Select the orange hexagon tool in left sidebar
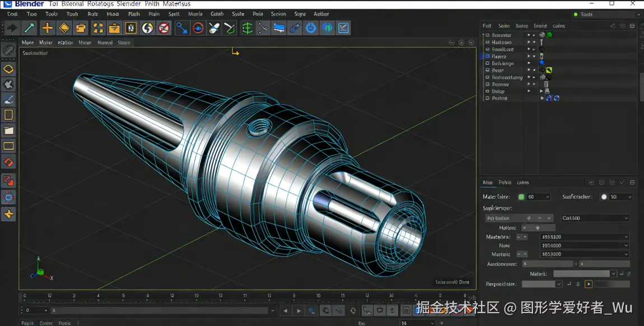 (x=8, y=69)
